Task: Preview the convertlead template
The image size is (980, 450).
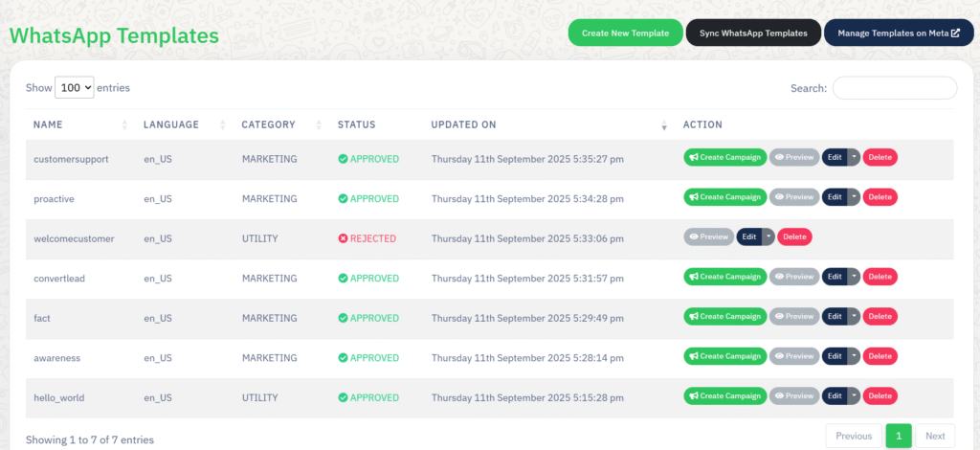Action: (x=793, y=277)
